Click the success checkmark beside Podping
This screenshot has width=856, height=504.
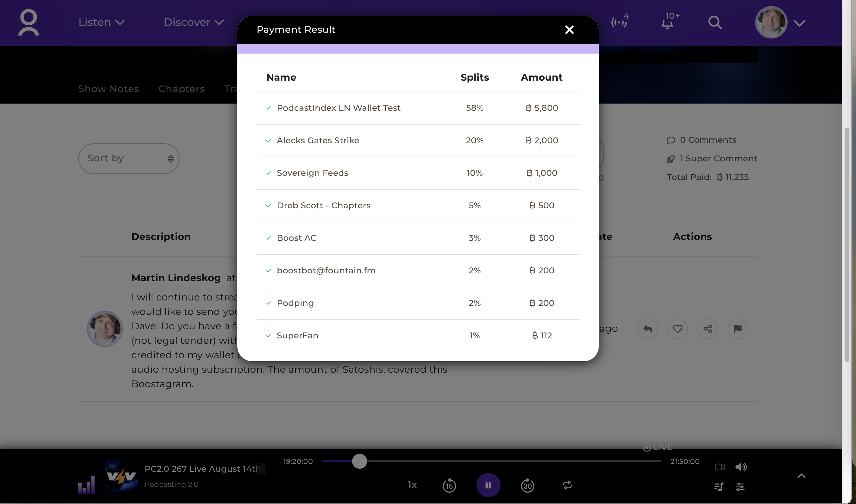[269, 303]
